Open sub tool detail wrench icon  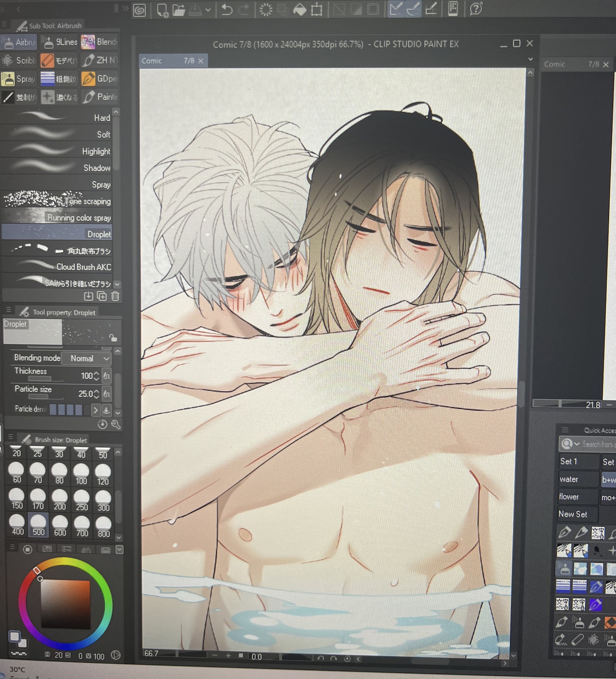pyautogui.click(x=116, y=424)
